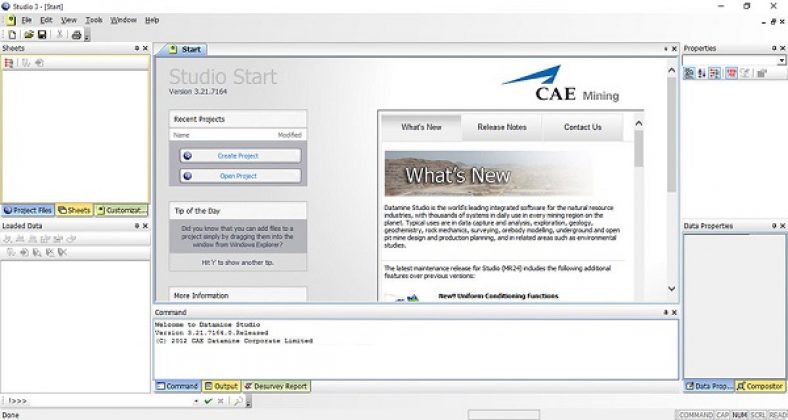
Task: Switch to the Data Properties bottom tab
Action: (x=709, y=386)
